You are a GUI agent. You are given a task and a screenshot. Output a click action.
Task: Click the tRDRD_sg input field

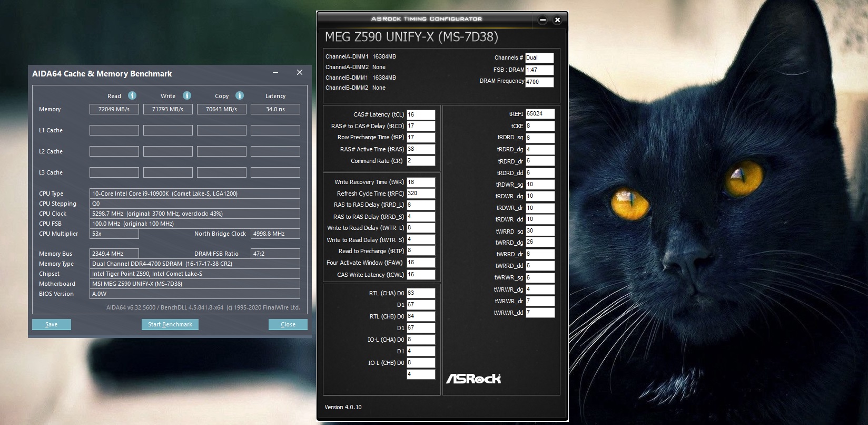pyautogui.click(x=540, y=138)
